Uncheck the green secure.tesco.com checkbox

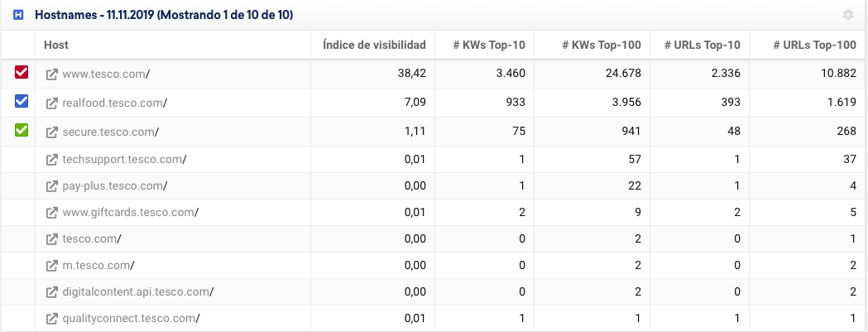22,130
